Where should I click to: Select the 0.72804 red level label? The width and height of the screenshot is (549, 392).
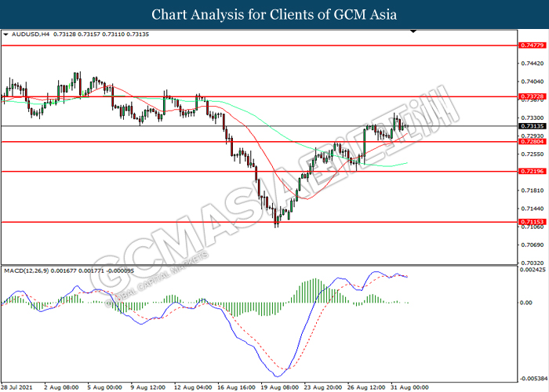tap(532, 141)
